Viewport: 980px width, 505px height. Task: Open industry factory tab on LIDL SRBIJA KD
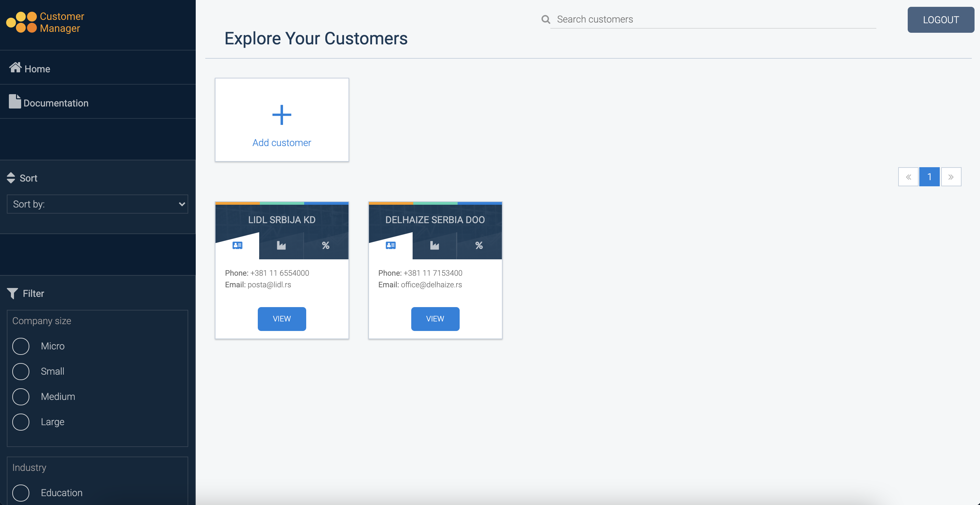pos(281,245)
